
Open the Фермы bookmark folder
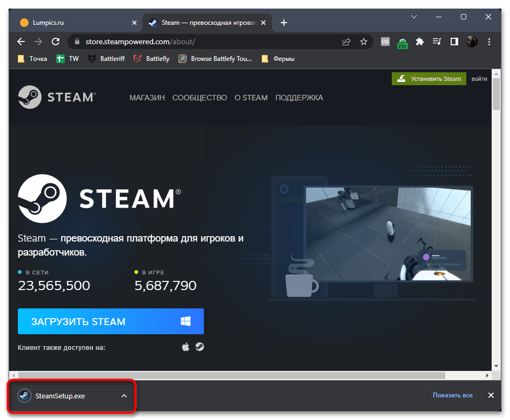pyautogui.click(x=278, y=59)
